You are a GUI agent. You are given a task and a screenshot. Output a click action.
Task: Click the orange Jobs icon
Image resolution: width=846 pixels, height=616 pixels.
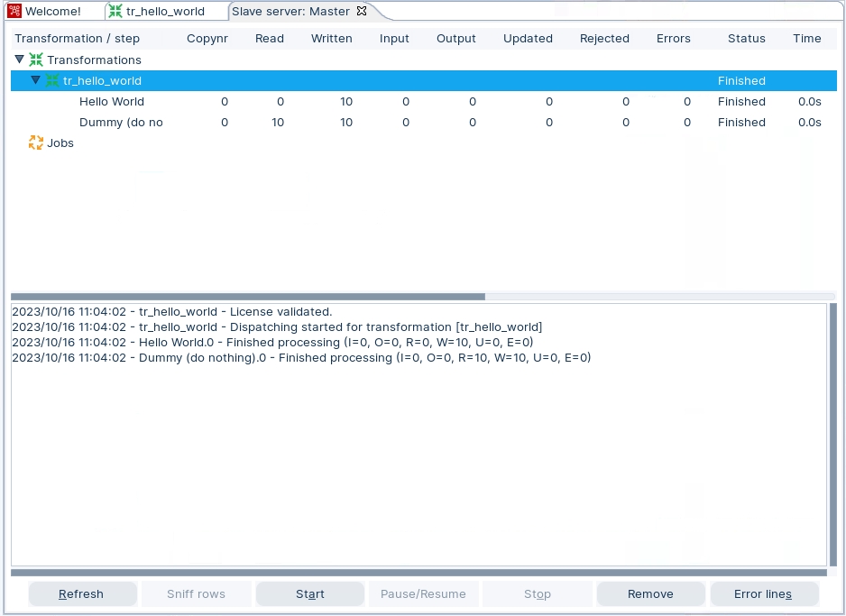click(36, 143)
